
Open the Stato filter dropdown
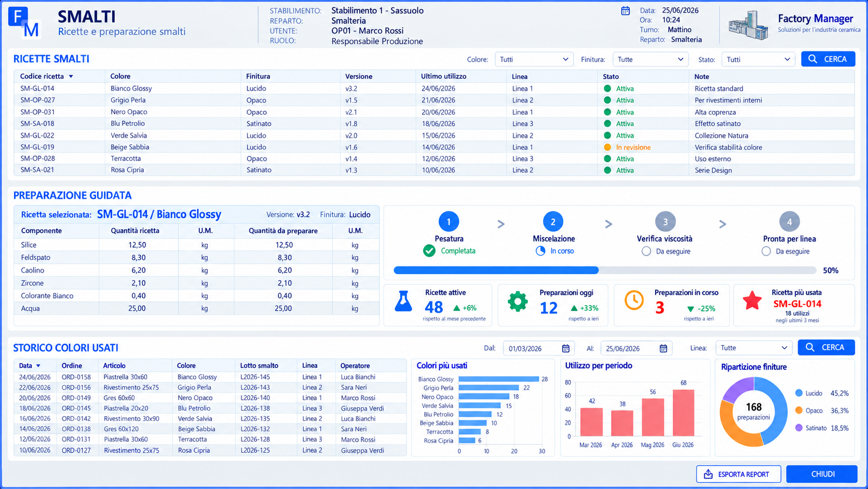tap(758, 59)
